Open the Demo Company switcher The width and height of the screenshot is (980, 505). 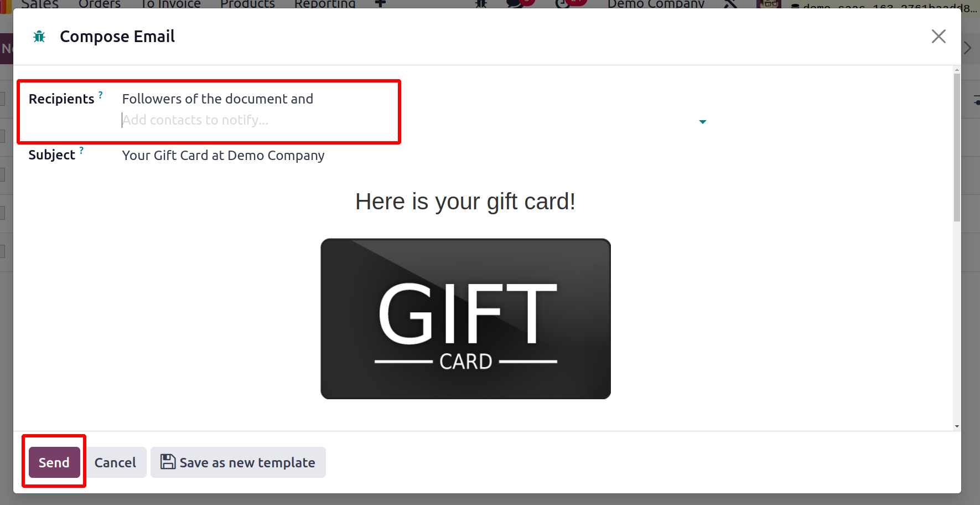(x=656, y=4)
